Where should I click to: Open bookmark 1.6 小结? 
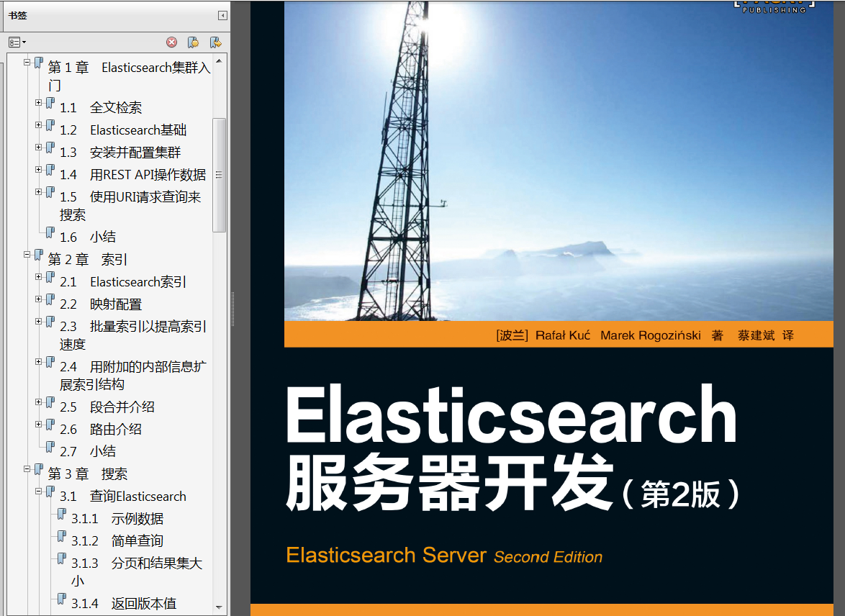(x=88, y=237)
